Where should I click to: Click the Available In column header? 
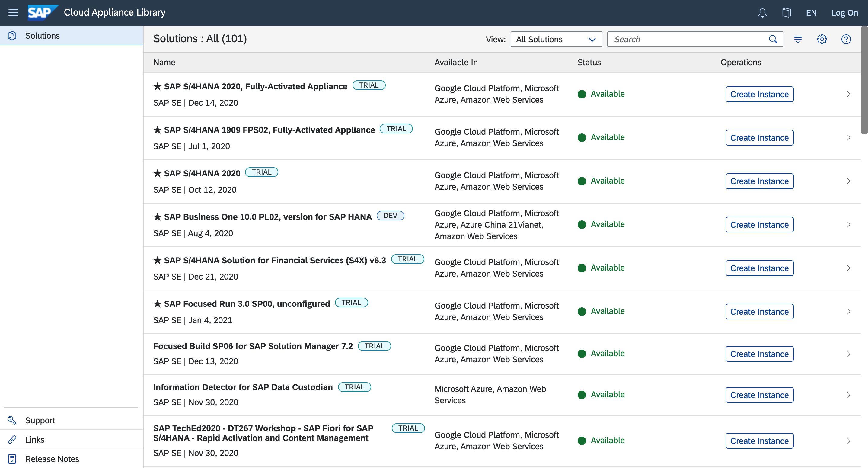pos(456,63)
